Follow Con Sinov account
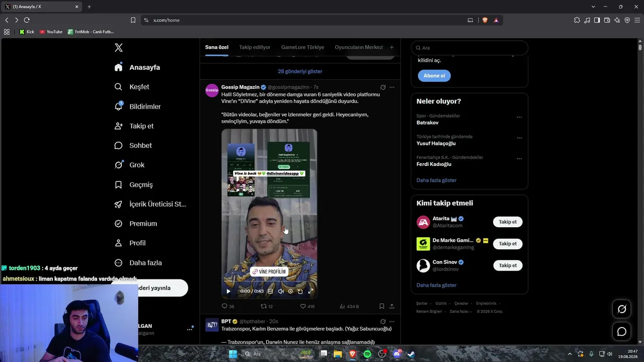 click(x=508, y=265)
